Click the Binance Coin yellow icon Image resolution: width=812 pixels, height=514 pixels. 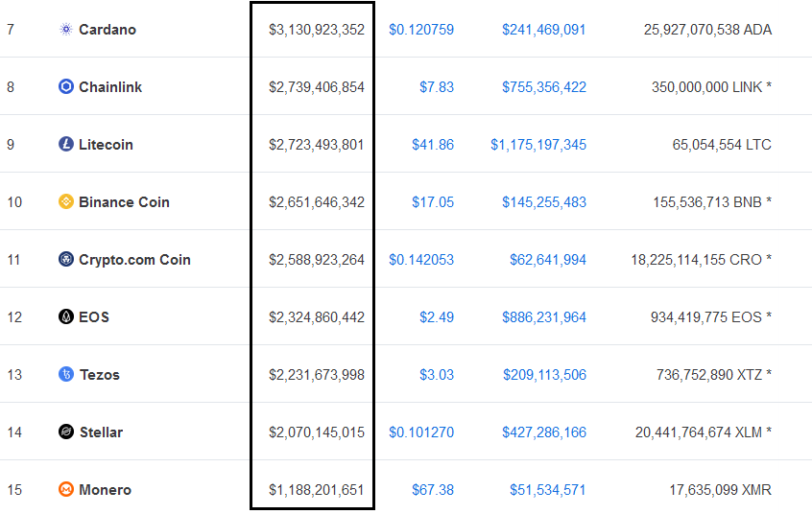pos(66,201)
